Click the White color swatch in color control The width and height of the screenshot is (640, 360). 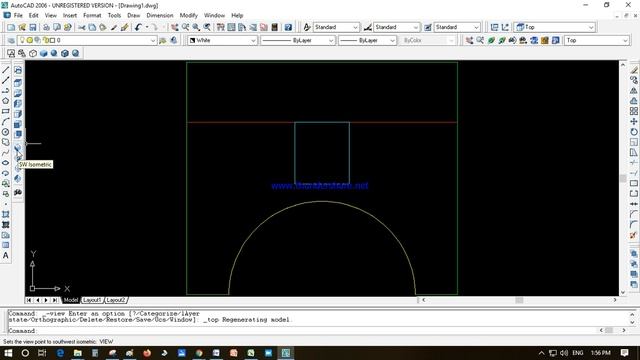(x=193, y=40)
